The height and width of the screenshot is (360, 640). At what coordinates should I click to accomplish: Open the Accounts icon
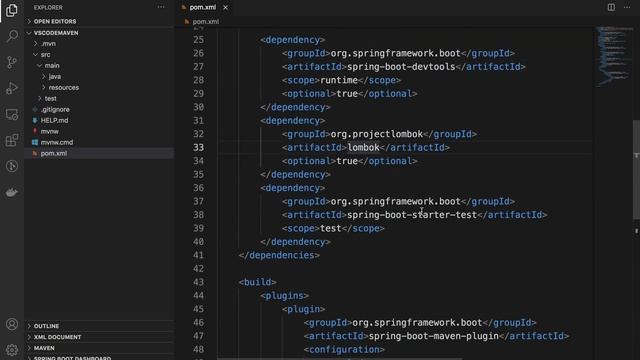(12, 324)
